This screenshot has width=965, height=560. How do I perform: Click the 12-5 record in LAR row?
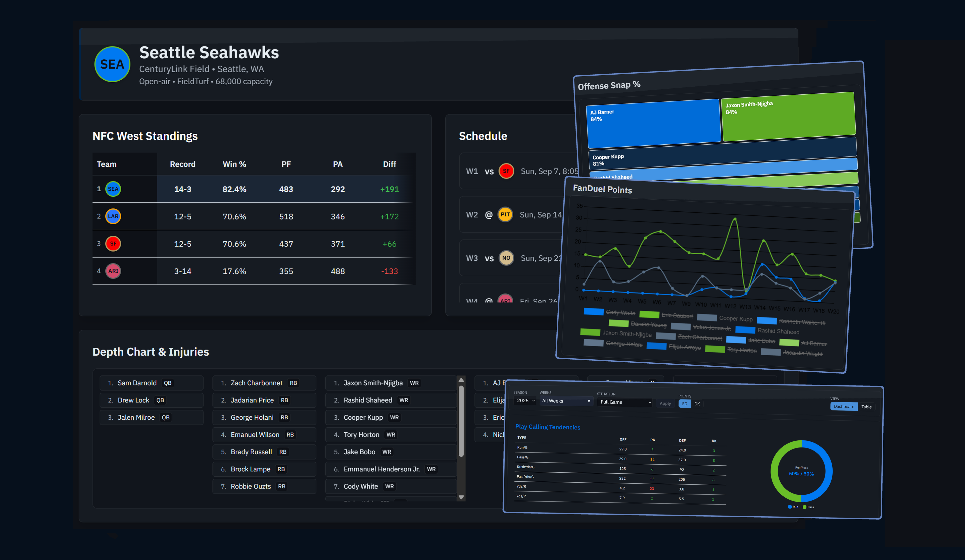[183, 217]
